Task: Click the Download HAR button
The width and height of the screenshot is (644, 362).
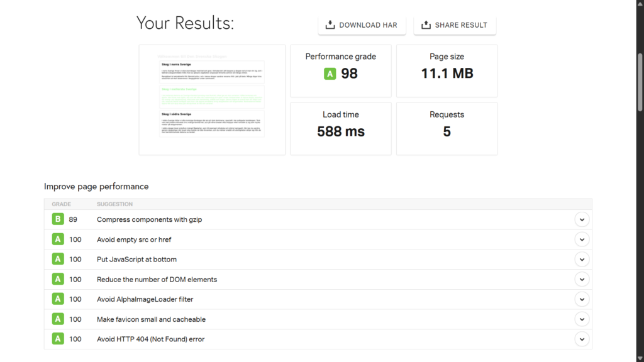Action: [x=362, y=25]
